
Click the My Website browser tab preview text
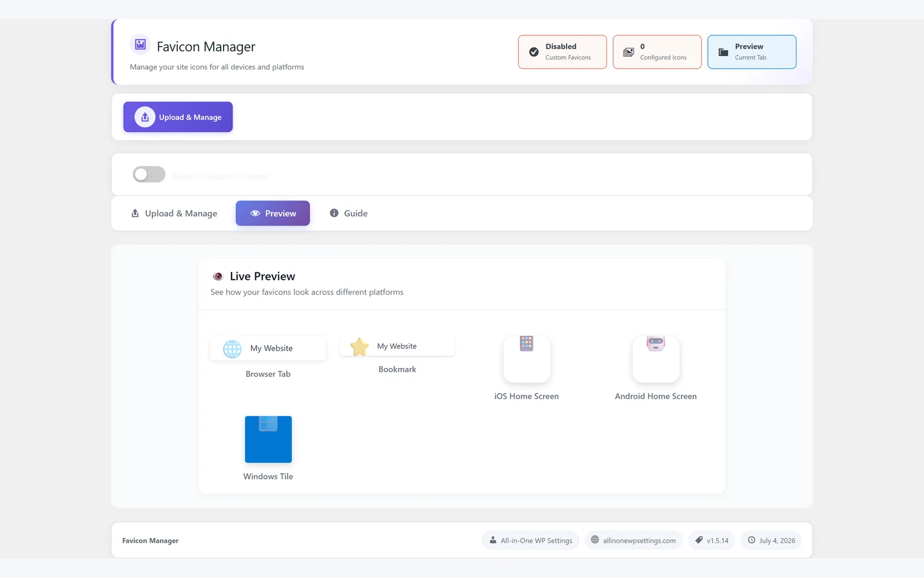point(271,349)
